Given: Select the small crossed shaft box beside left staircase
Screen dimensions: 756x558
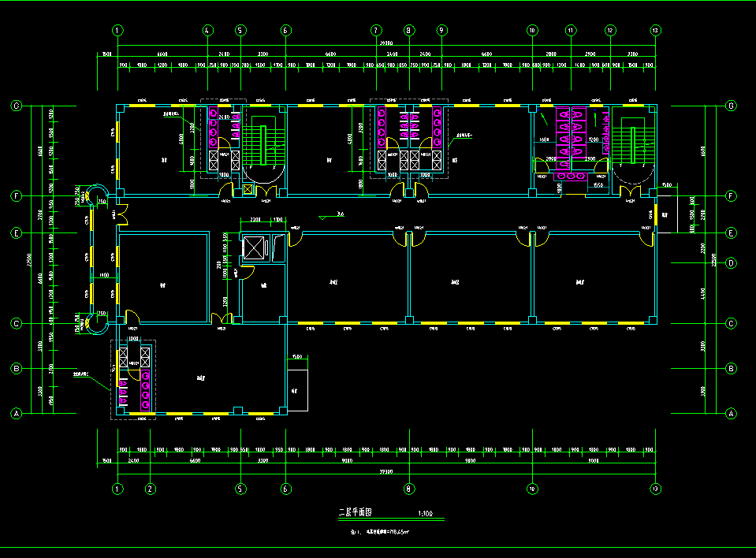Looking at the screenshot, I should pyautogui.click(x=249, y=190).
